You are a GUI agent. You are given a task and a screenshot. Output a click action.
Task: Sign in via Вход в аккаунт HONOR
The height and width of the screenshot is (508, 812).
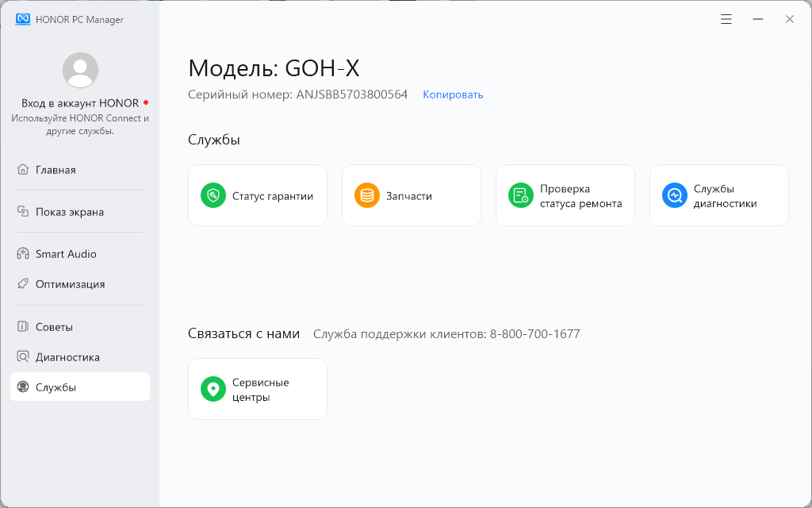(80, 103)
